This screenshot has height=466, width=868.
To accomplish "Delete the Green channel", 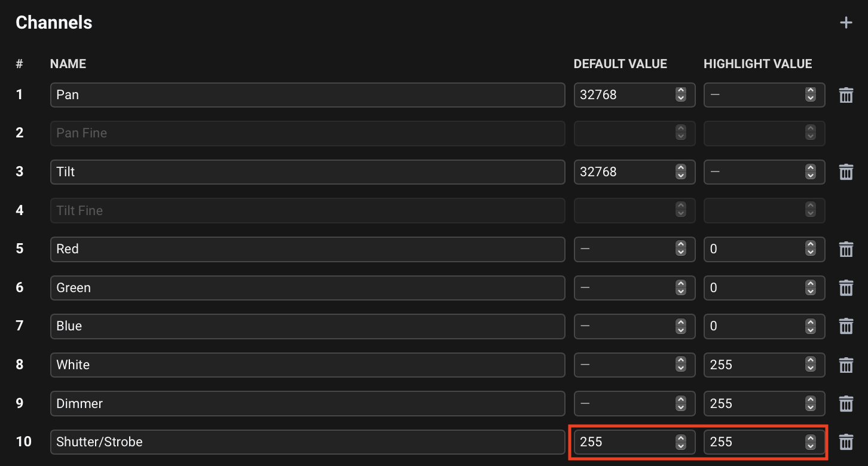I will (x=846, y=288).
